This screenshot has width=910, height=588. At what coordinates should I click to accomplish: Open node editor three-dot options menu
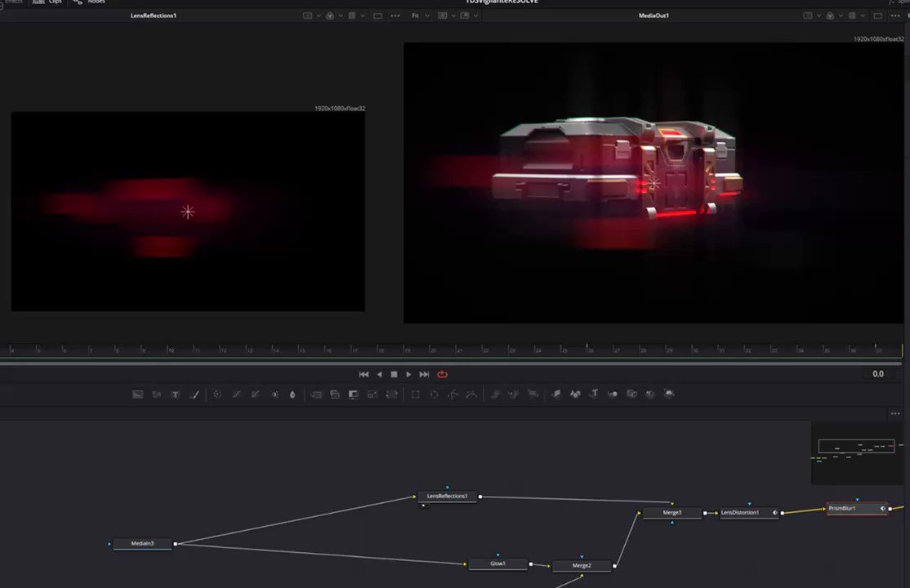click(x=895, y=413)
